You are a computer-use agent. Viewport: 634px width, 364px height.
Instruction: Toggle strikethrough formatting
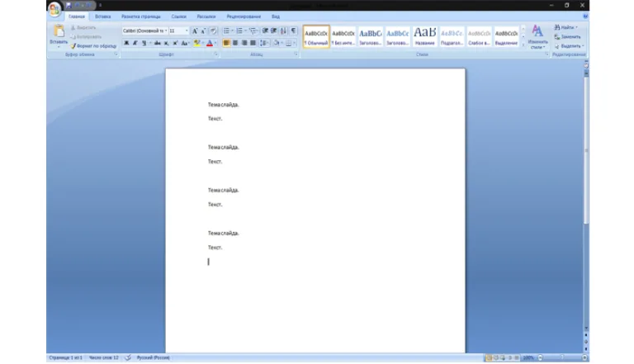[158, 43]
